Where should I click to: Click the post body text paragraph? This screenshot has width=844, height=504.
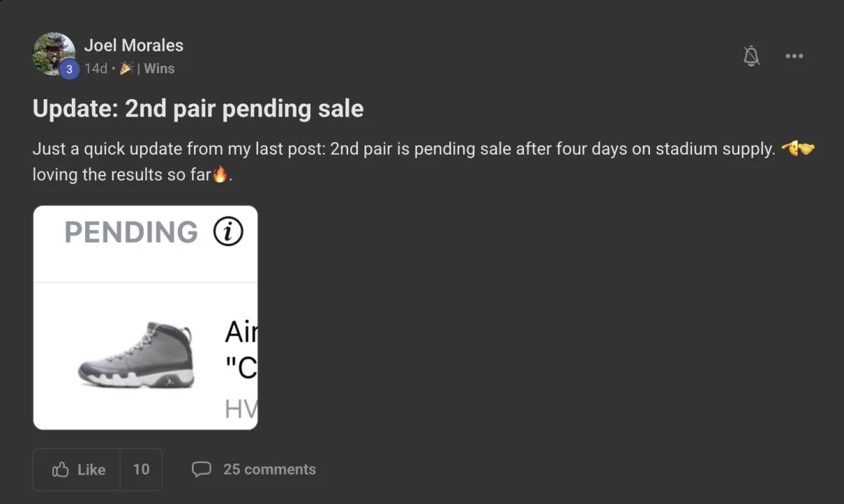coord(423,162)
